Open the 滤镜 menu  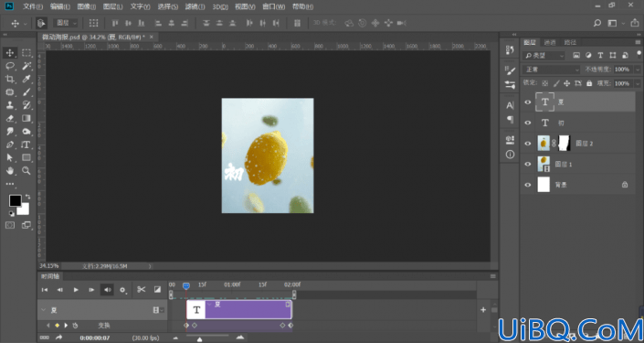coord(195,6)
